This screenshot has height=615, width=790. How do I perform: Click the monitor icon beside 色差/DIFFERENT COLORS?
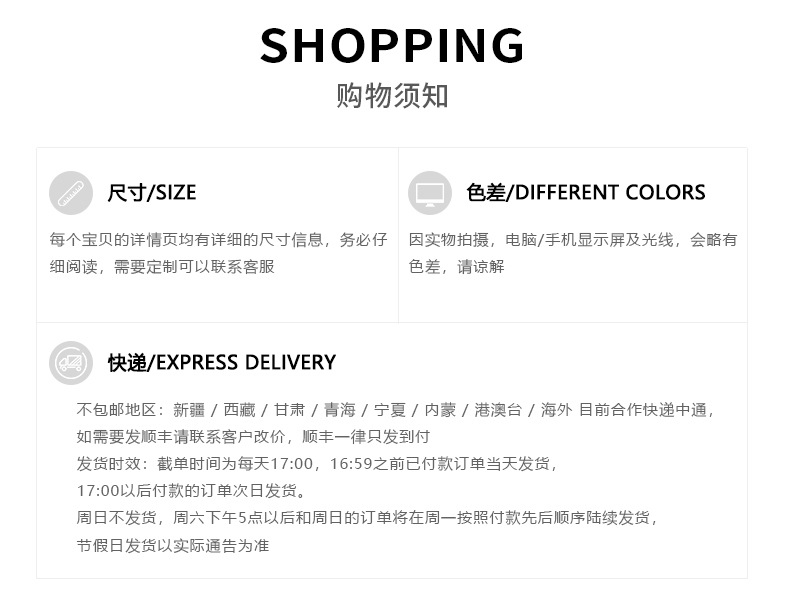click(x=429, y=193)
